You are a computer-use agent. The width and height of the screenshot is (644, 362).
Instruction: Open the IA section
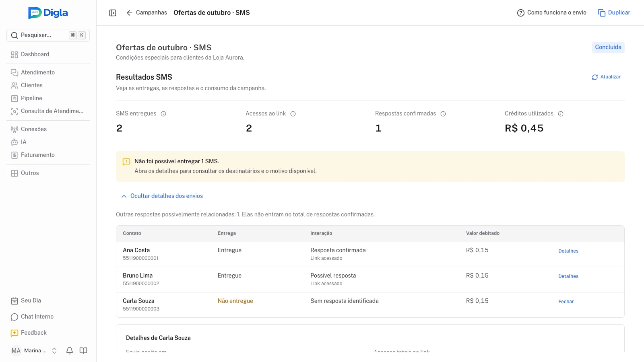click(x=48, y=142)
